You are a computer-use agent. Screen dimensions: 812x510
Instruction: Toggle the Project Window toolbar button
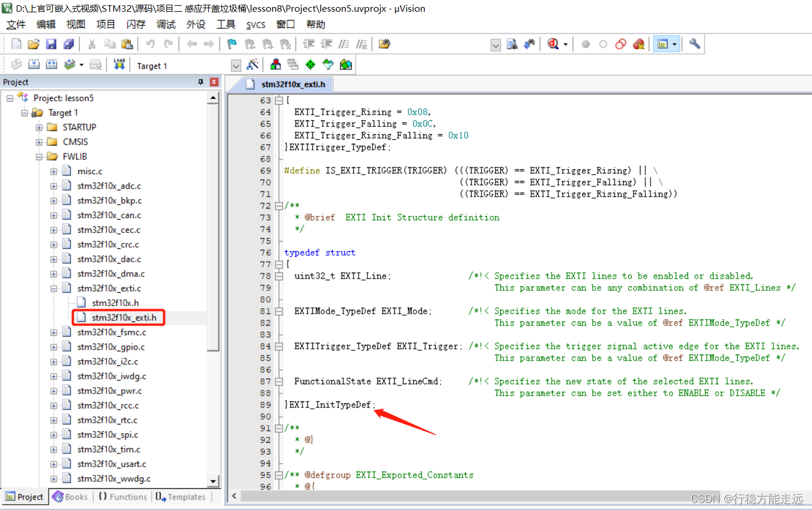click(x=662, y=44)
